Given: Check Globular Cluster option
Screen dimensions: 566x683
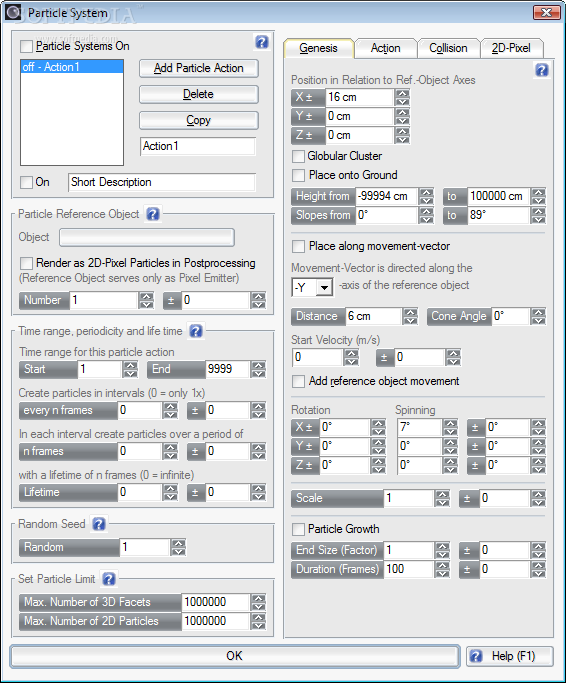Looking at the screenshot, I should (298, 156).
